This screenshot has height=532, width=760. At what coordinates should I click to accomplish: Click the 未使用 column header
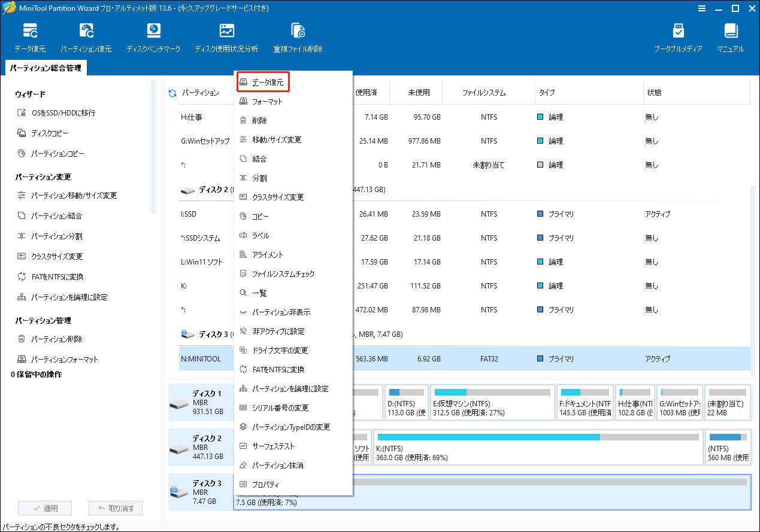click(x=419, y=93)
